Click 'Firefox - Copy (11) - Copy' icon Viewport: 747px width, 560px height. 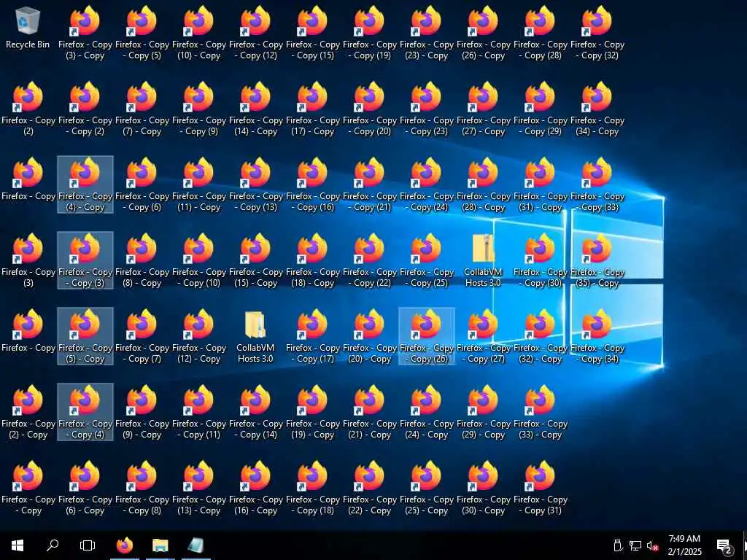pos(198,184)
